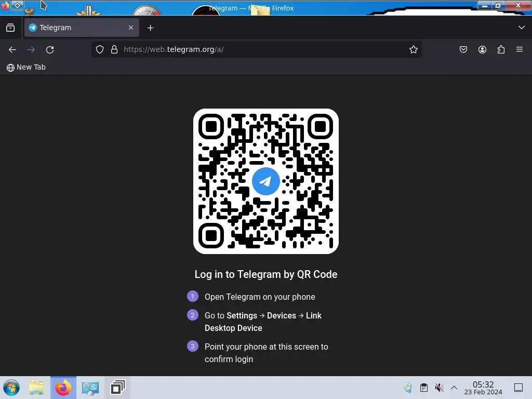The image size is (532, 399).
Task: Activate Firefox on the taskbar
Action: (63, 388)
